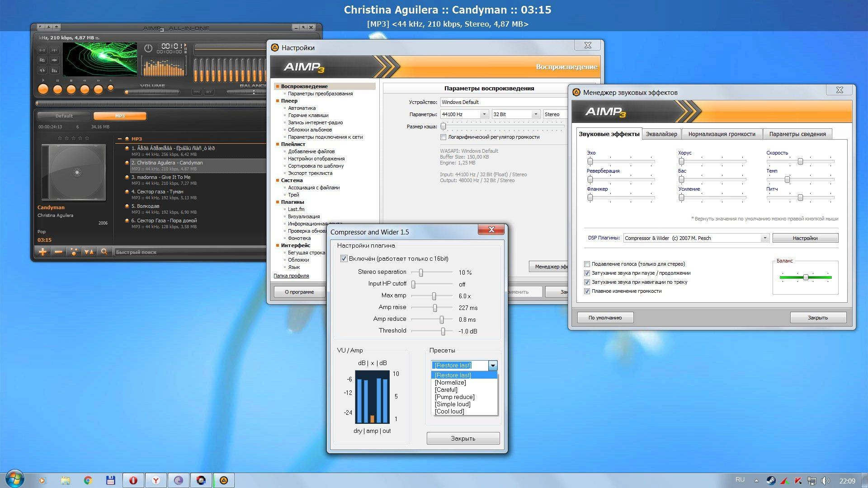Screen dimensions: 868x488
Task: Open Chrome from the taskbar
Action: (88, 480)
